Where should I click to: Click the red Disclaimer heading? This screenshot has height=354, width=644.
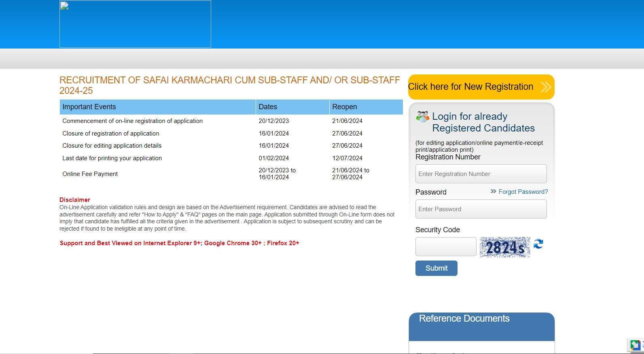(x=75, y=200)
